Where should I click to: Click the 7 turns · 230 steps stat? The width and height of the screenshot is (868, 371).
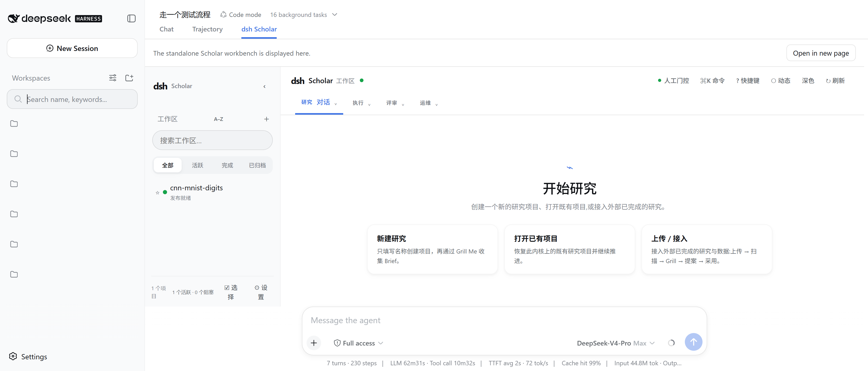pyautogui.click(x=352, y=363)
